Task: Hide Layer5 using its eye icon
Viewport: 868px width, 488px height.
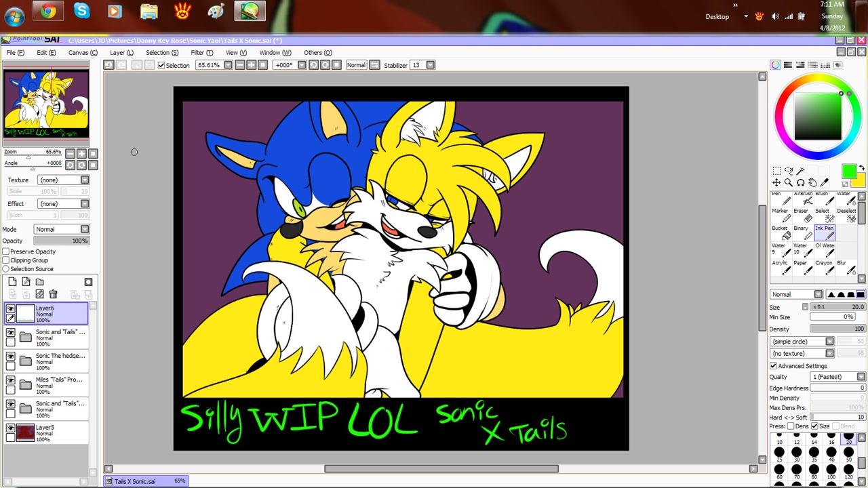Action: pos(11,428)
